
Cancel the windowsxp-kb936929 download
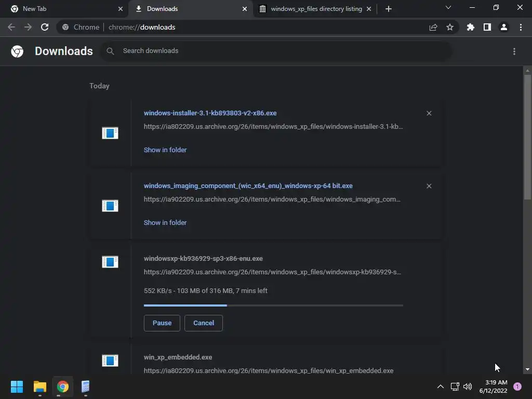204,323
